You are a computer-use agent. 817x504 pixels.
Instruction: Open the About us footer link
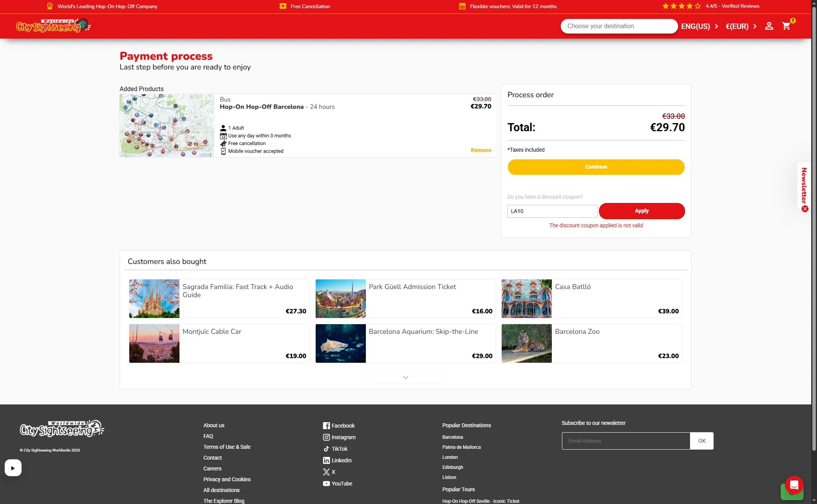click(x=214, y=425)
